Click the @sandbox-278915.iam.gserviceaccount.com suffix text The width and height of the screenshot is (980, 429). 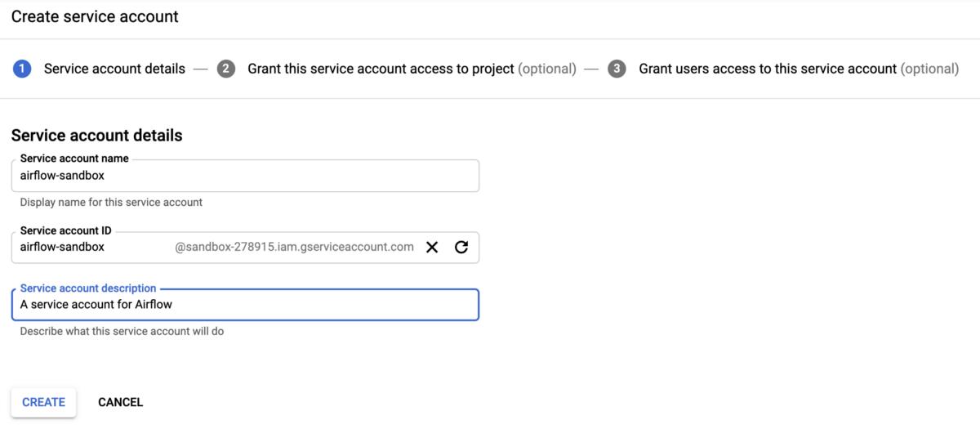(294, 247)
